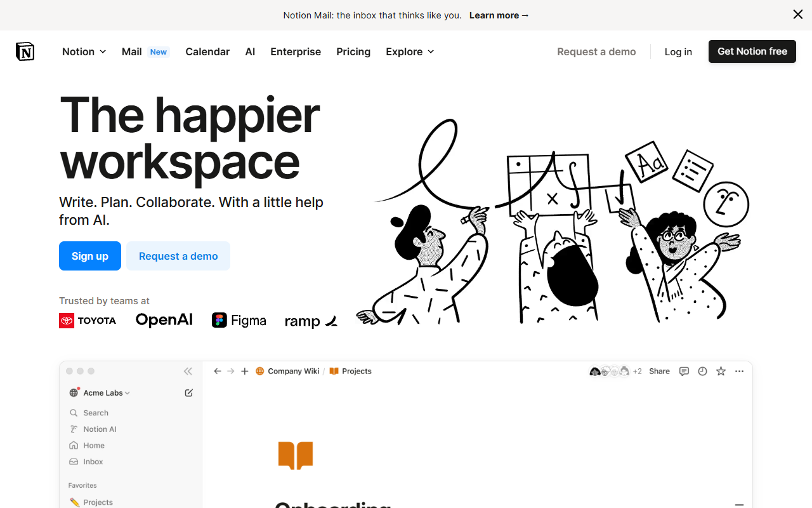
Task: Collapse the sidebar with double chevron icon
Action: pos(188,371)
